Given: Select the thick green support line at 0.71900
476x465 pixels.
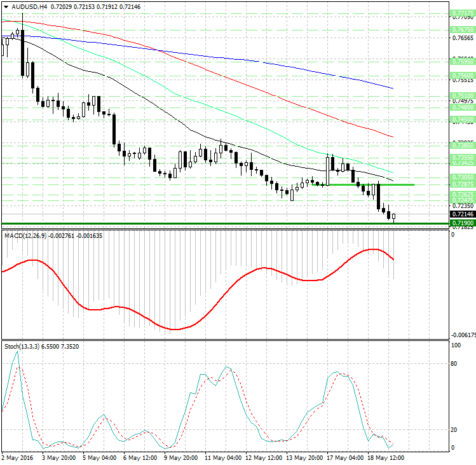Looking at the screenshot, I should (x=225, y=224).
